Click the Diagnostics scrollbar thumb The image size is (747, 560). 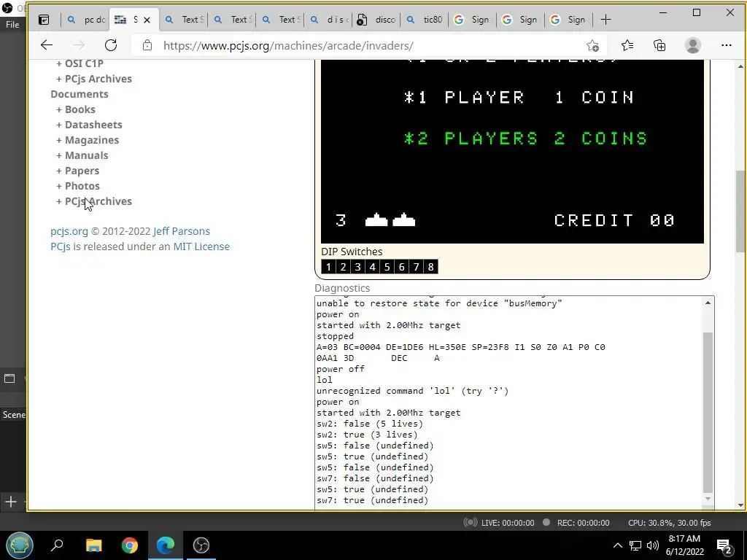point(708,413)
